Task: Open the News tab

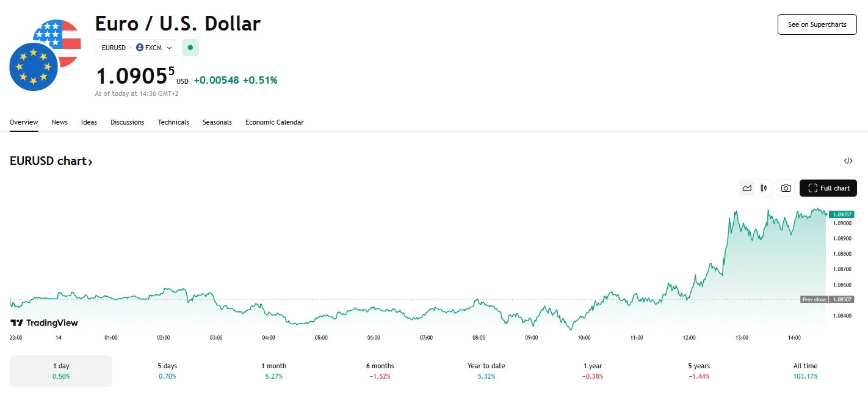Action: coord(60,122)
